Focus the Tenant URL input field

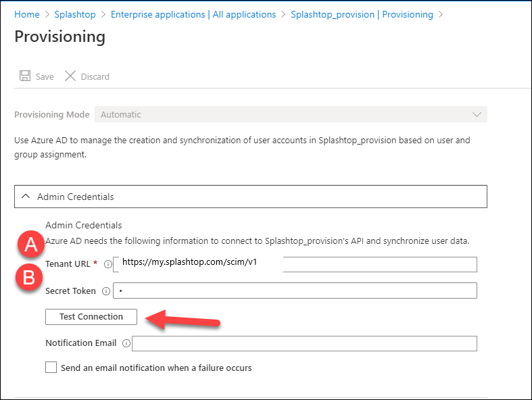[295, 264]
